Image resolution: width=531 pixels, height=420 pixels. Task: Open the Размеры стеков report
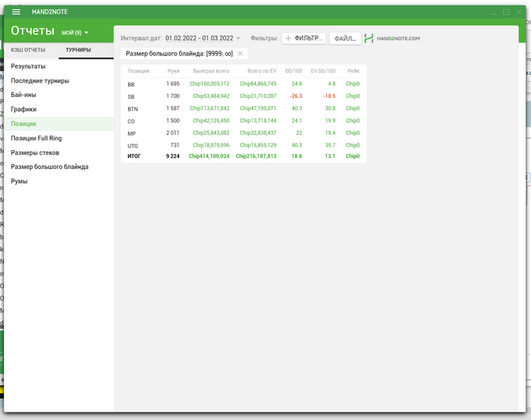pyautogui.click(x=59, y=152)
